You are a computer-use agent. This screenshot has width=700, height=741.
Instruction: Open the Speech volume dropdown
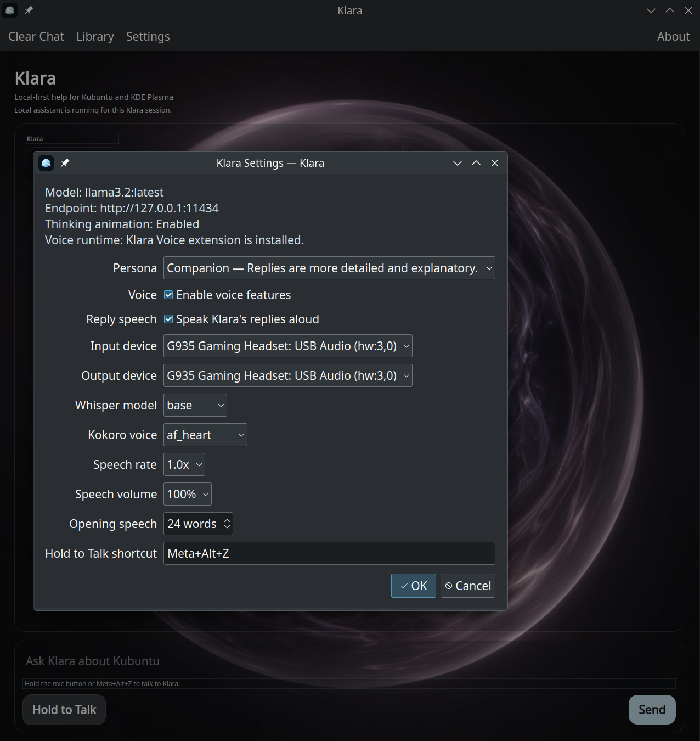coord(188,494)
